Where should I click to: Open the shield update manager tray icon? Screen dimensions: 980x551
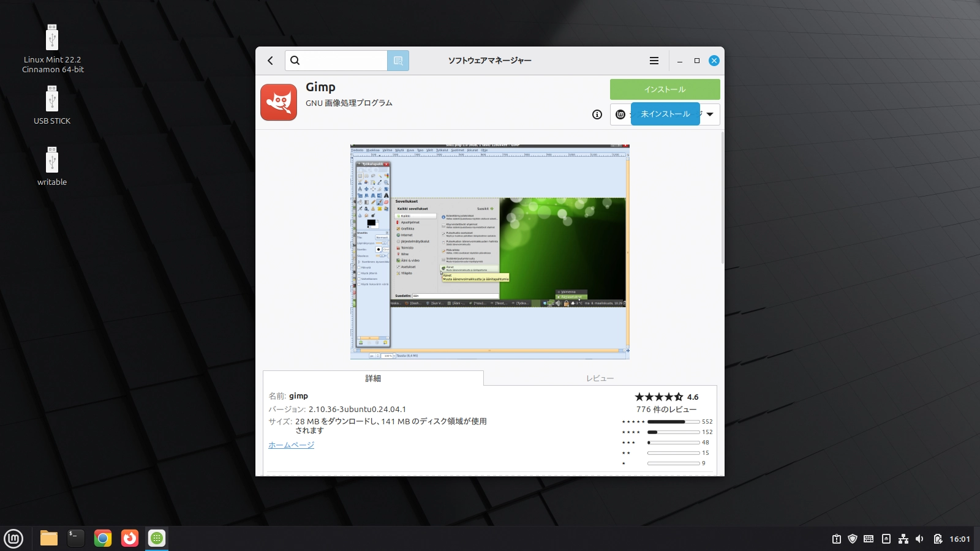tap(853, 539)
